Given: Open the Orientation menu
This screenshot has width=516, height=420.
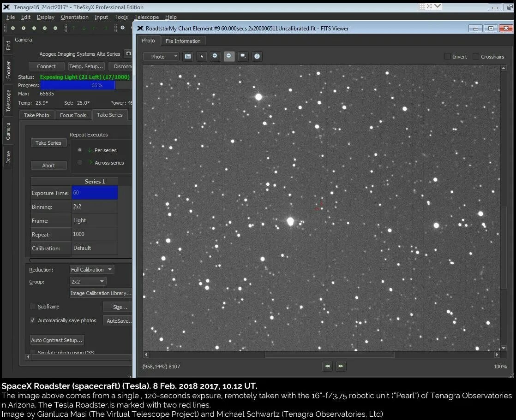Looking at the screenshot, I should (x=75, y=17).
